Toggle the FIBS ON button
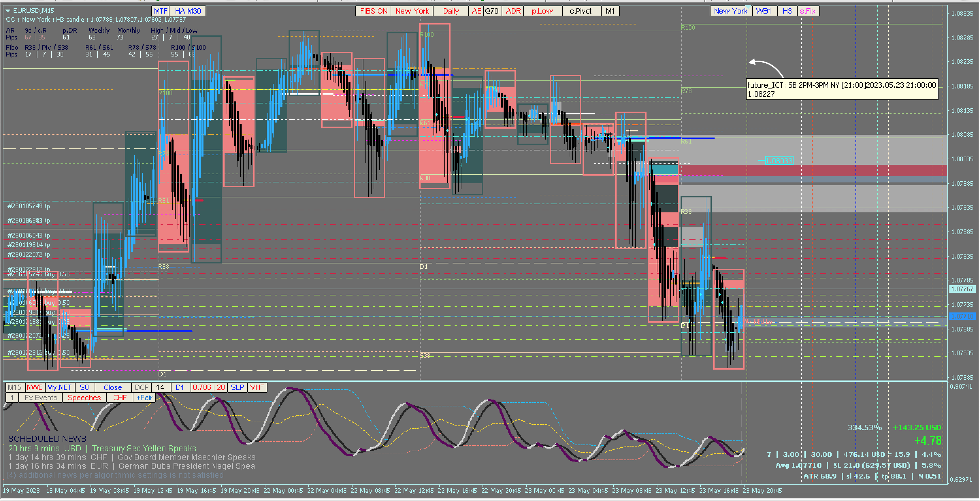The width and height of the screenshot is (980, 501). pyautogui.click(x=373, y=11)
